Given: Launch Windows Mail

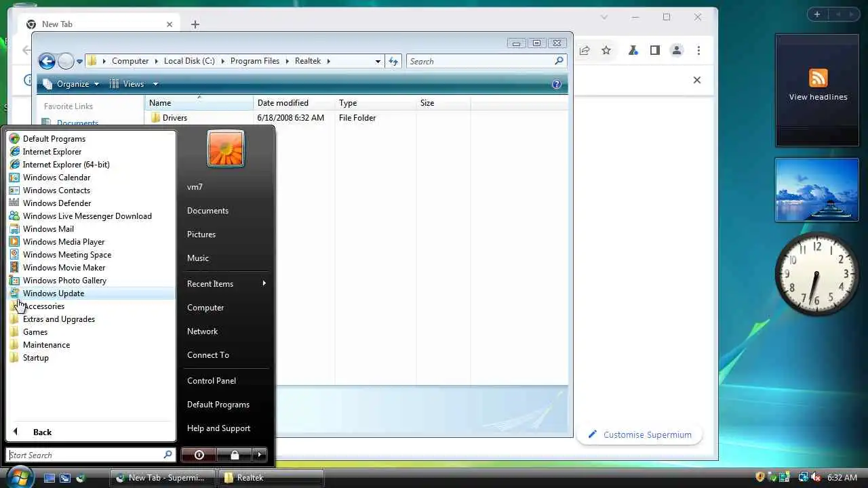Looking at the screenshot, I should tap(91, 229).
